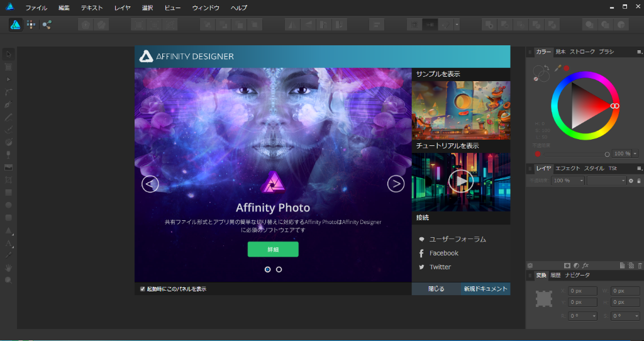Uncheck 起動時にこのパネルを表示 checkbox
This screenshot has height=341, width=644.
pos(143,289)
